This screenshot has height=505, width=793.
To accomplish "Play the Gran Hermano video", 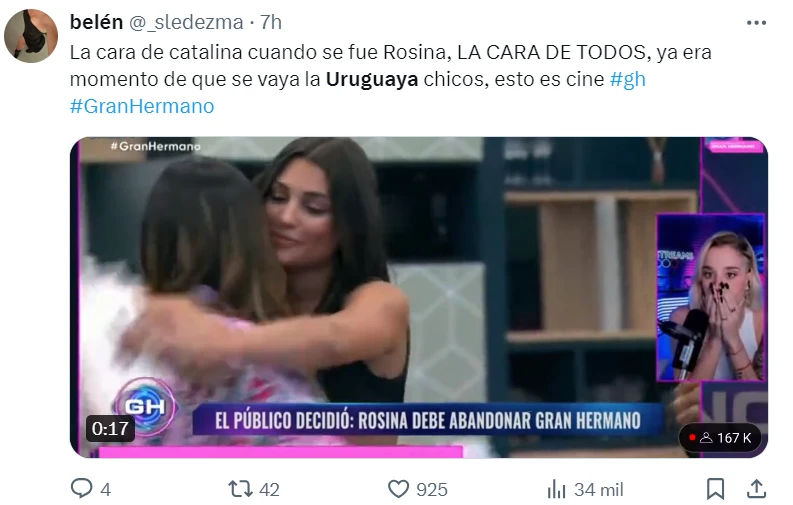I will click(x=419, y=297).
